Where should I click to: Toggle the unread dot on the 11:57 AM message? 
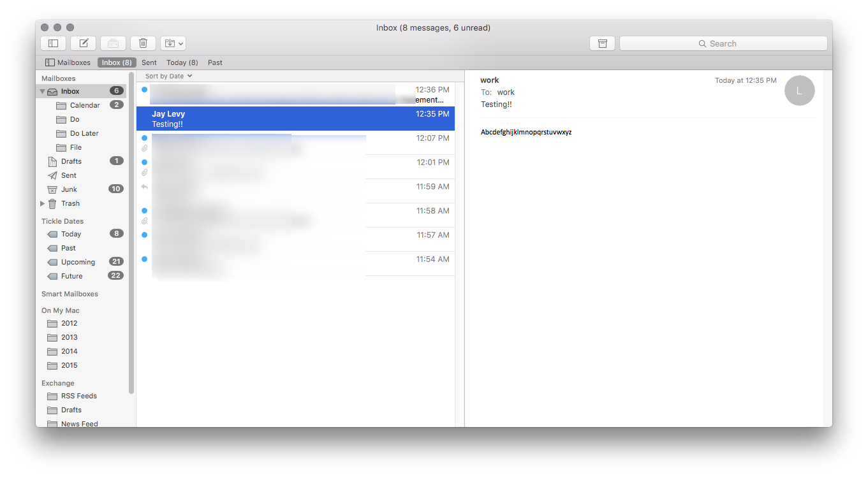(144, 235)
